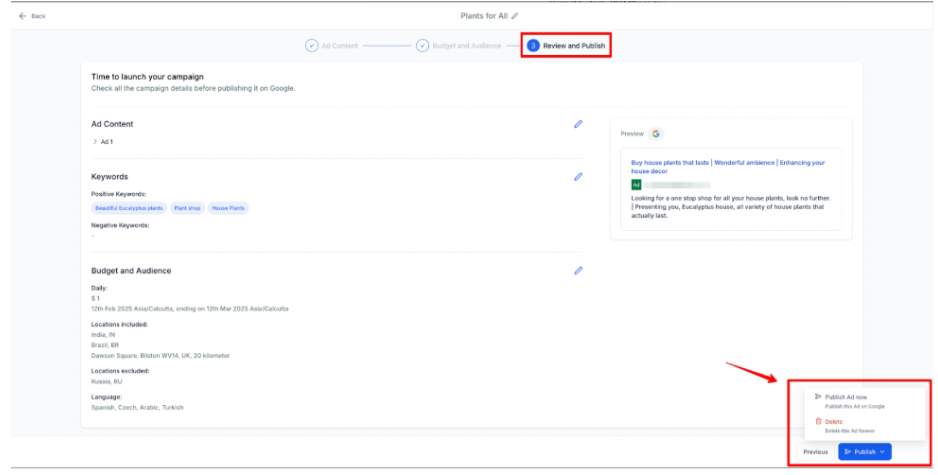This screenshot has width=938, height=475.
Task: Click the Back arrow icon
Action: click(22, 16)
